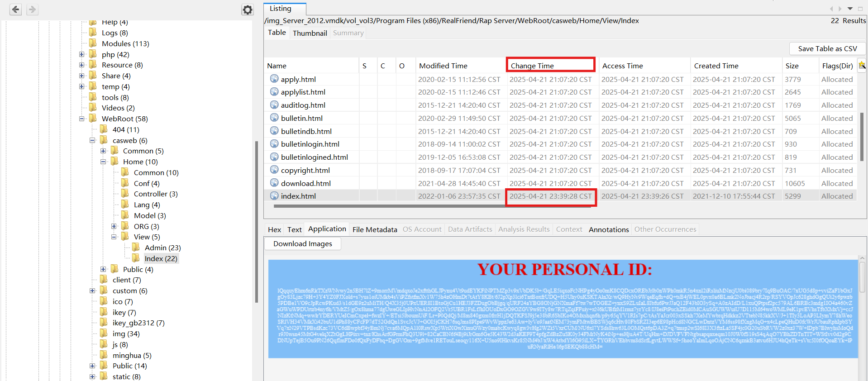
Task: Click the Lang folder icon
Action: pos(125,204)
